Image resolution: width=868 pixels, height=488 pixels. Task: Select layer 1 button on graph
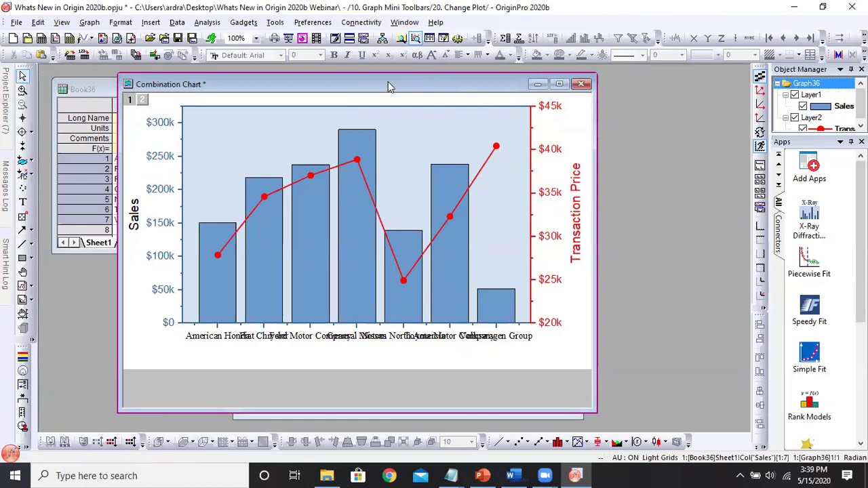tap(130, 100)
